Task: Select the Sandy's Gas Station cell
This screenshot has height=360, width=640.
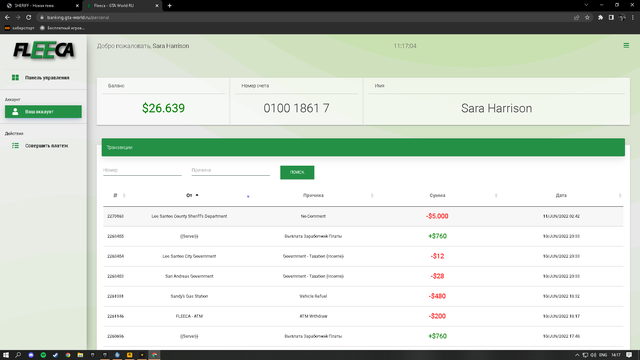Action: tap(189, 296)
